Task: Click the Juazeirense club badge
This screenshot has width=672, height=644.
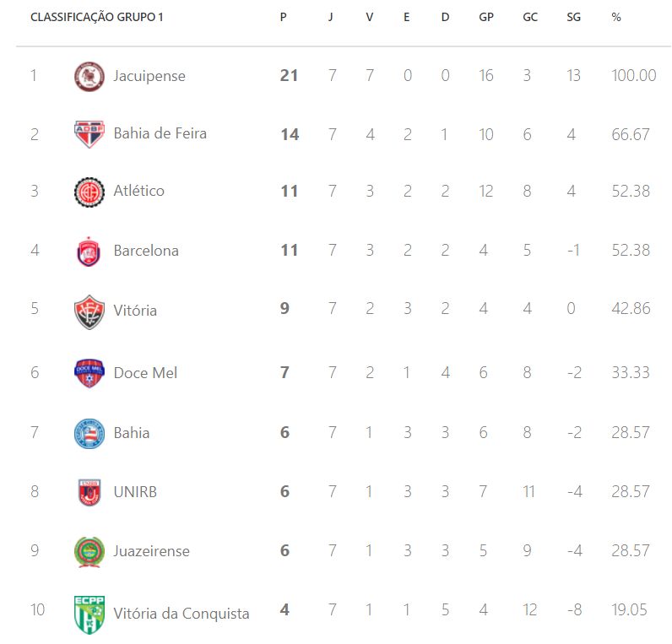Action: click(x=89, y=551)
